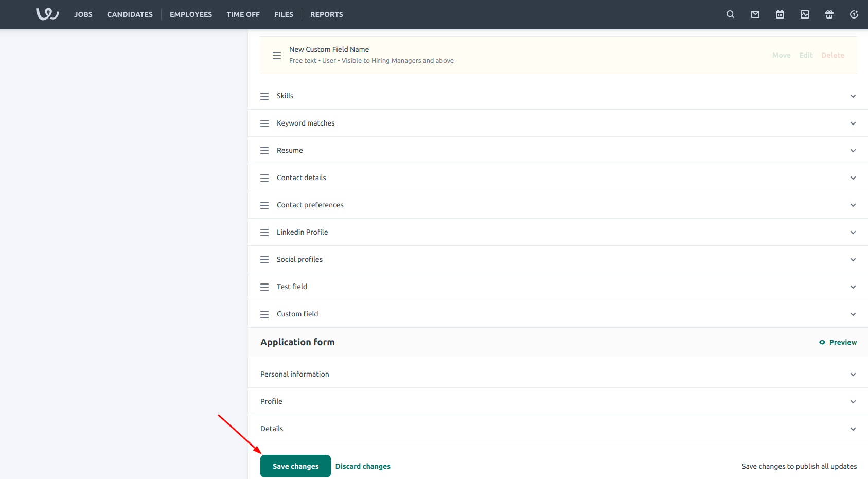868x479 pixels.
Task: Open the help icon in the top bar
Action: (x=854, y=14)
